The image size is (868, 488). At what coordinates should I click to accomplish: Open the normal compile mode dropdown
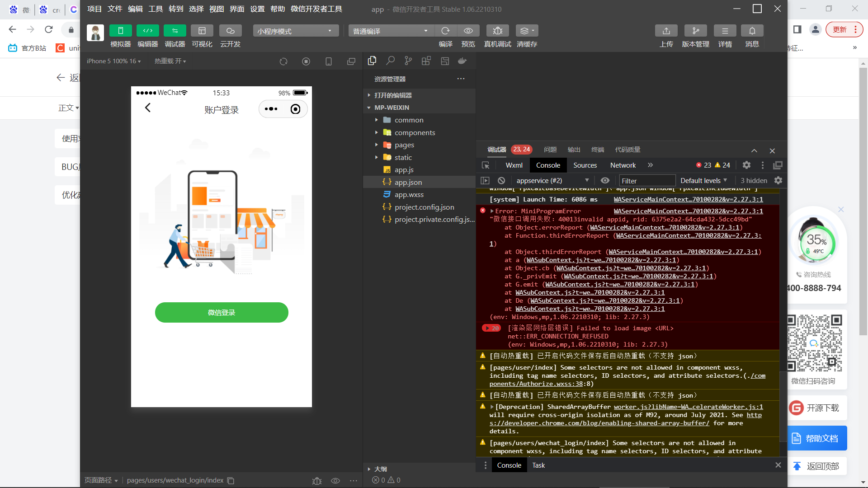pyautogui.click(x=391, y=31)
